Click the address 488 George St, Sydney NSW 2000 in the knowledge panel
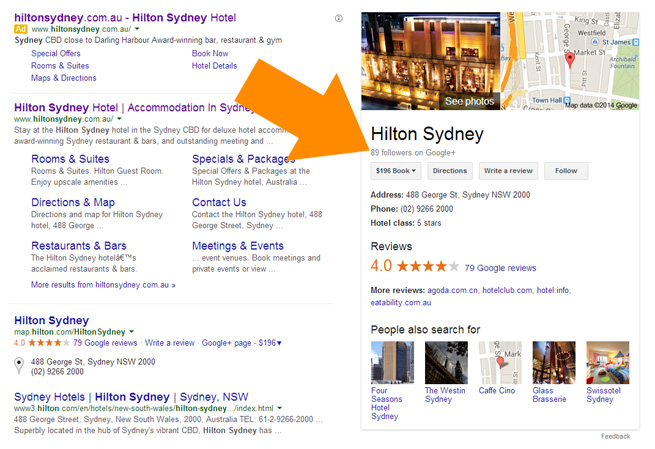The image size is (655, 449). click(468, 195)
